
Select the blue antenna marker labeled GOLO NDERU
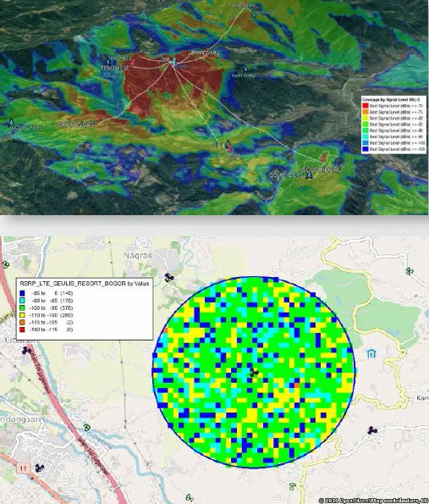click(309, 175)
